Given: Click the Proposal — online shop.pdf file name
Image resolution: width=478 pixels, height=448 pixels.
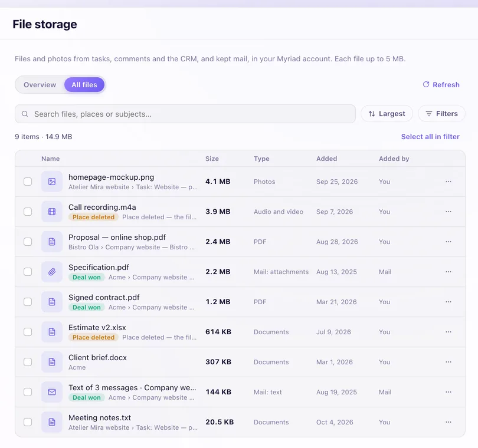Looking at the screenshot, I should 117,237.
